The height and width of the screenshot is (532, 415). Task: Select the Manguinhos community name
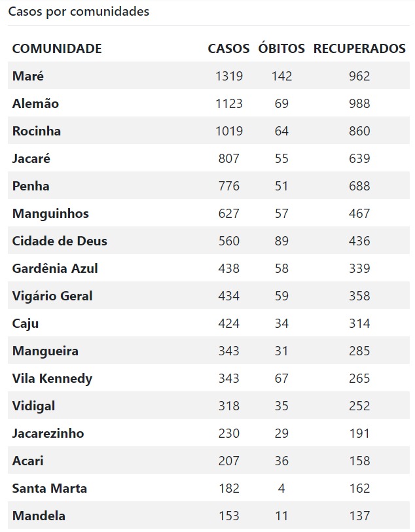[x=50, y=214]
